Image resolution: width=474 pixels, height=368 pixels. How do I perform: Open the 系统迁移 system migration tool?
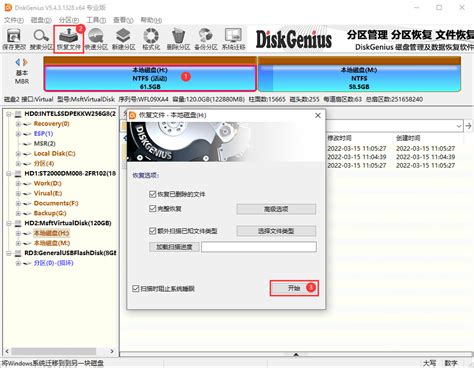pyautogui.click(x=233, y=39)
